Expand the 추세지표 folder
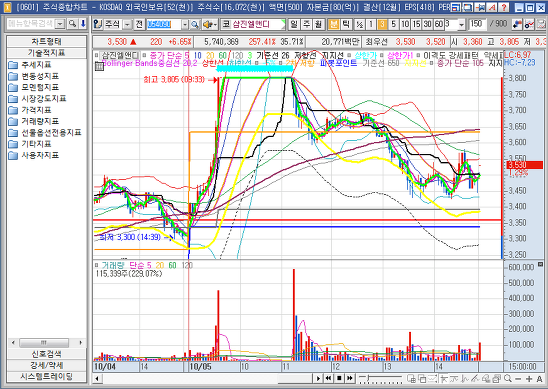 tap(30, 65)
